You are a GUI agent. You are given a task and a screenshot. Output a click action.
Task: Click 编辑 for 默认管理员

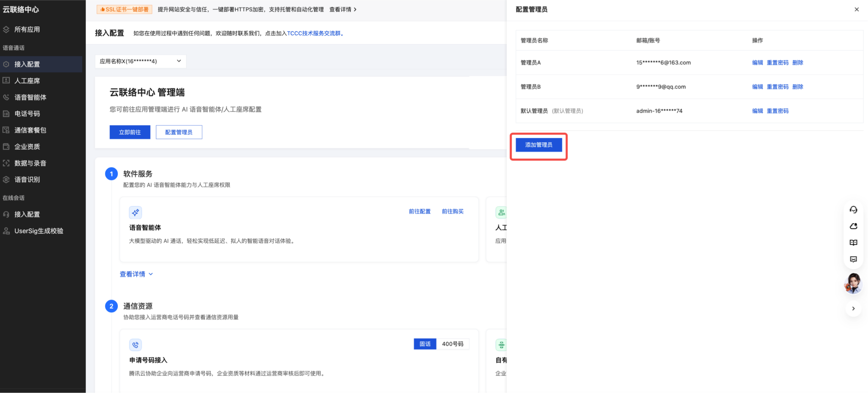pyautogui.click(x=757, y=111)
